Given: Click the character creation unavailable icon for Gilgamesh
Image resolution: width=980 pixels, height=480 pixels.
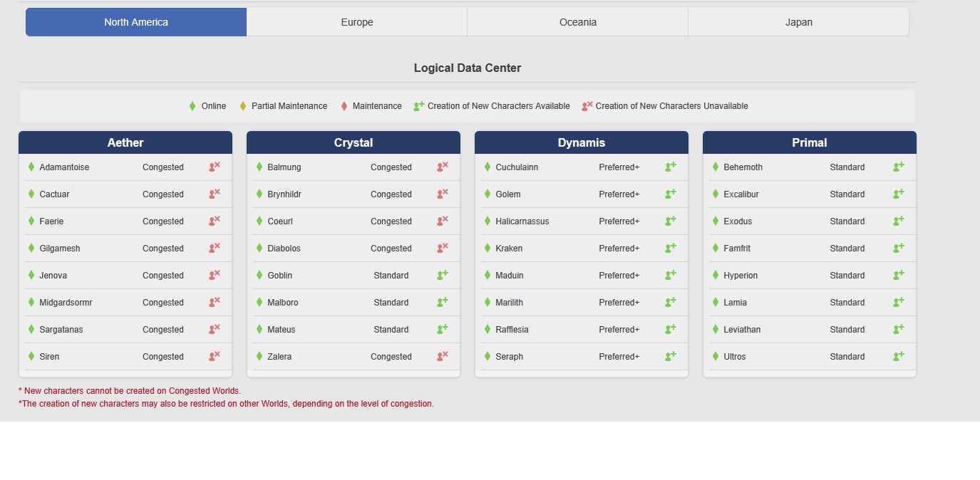Looking at the screenshot, I should pos(215,248).
